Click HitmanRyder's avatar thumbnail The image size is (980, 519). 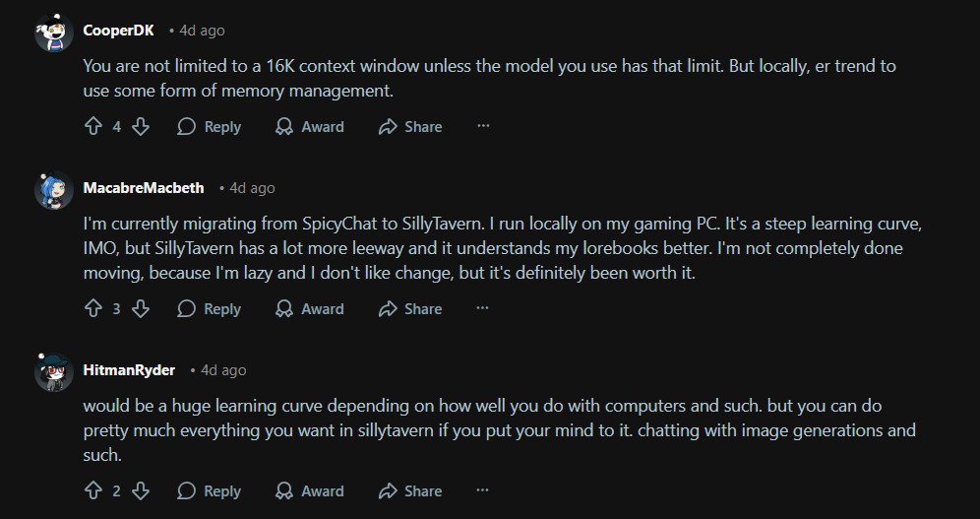point(53,371)
